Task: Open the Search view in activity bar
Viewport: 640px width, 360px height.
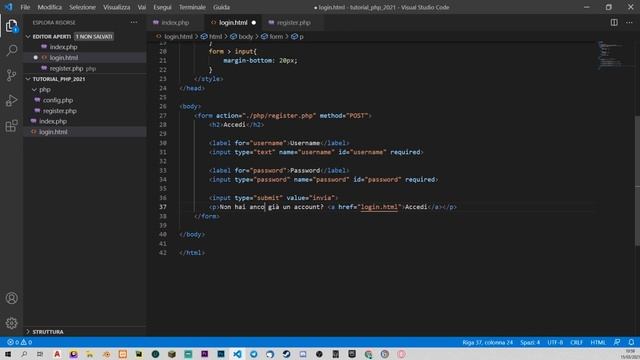Action: tap(11, 50)
